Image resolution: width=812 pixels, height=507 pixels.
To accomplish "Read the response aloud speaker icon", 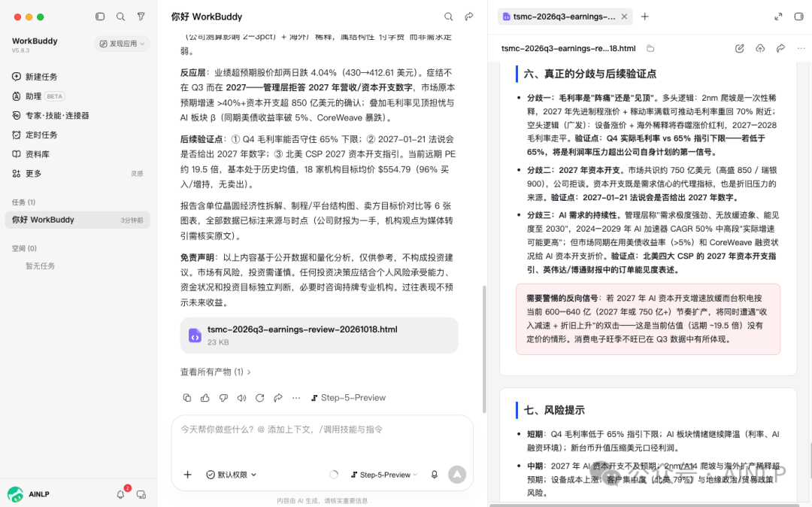I will (242, 398).
